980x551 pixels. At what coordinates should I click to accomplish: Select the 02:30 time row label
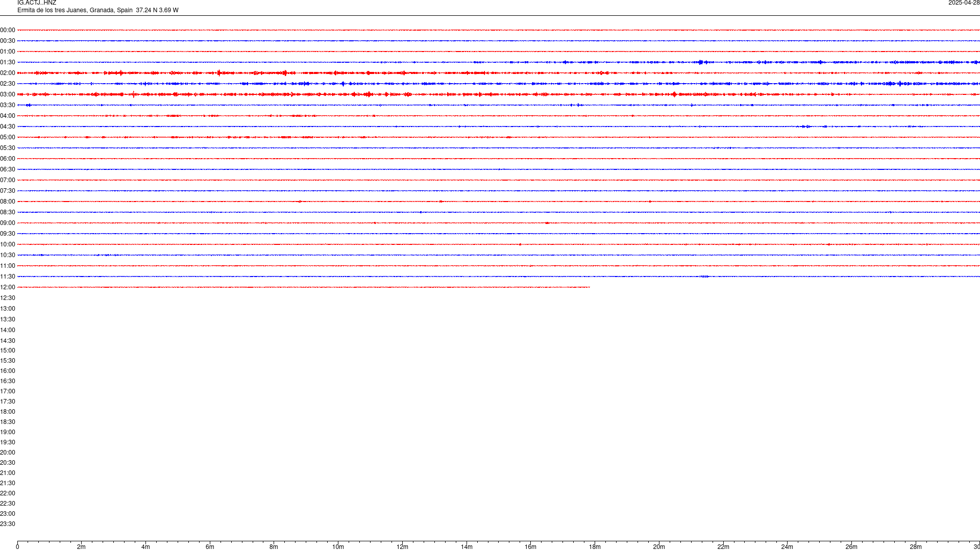(x=8, y=84)
